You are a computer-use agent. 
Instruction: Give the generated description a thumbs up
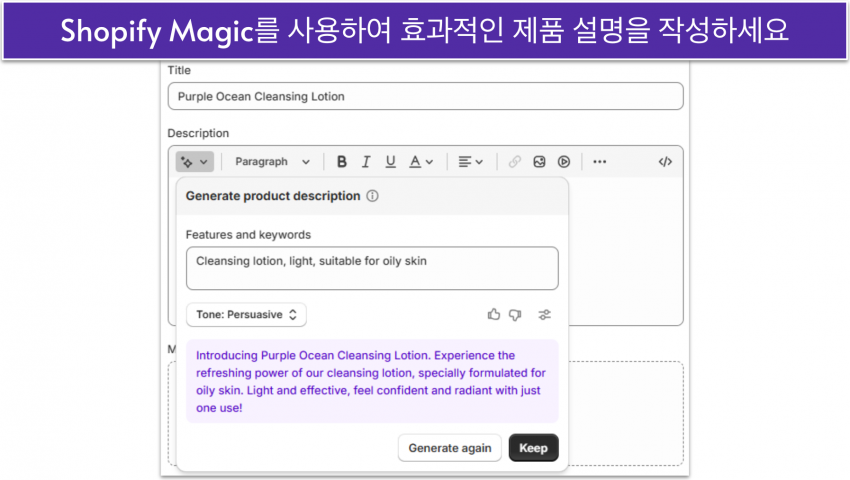(x=493, y=315)
